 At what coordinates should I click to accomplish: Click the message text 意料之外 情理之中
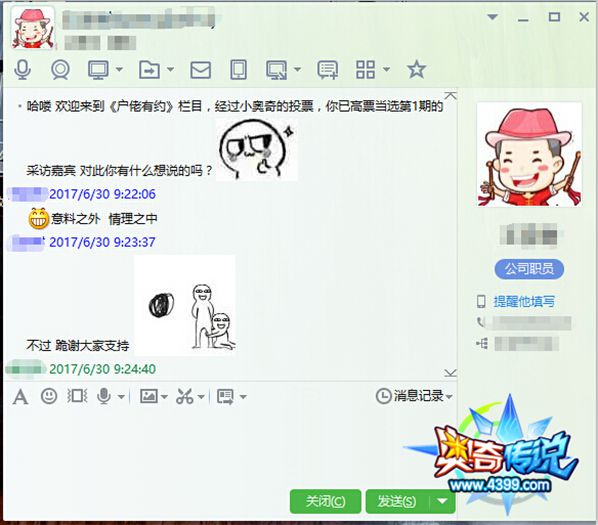pyautogui.click(x=104, y=219)
